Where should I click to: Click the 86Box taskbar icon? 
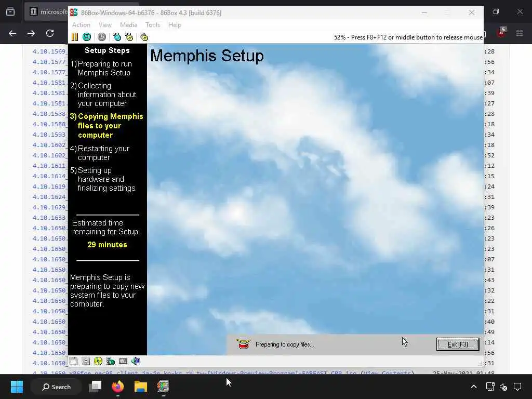coord(163,387)
